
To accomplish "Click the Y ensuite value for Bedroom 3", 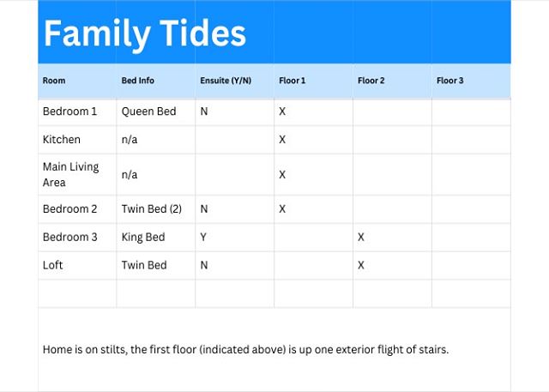I will pyautogui.click(x=203, y=237).
